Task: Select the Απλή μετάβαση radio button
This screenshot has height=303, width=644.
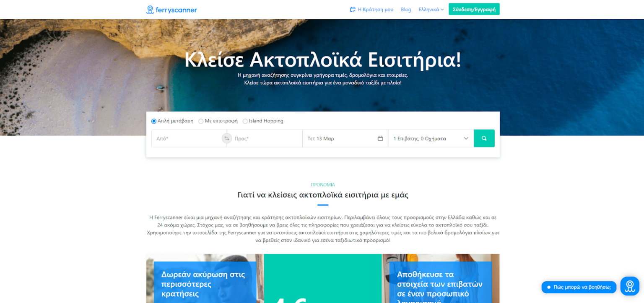Action: (x=154, y=121)
